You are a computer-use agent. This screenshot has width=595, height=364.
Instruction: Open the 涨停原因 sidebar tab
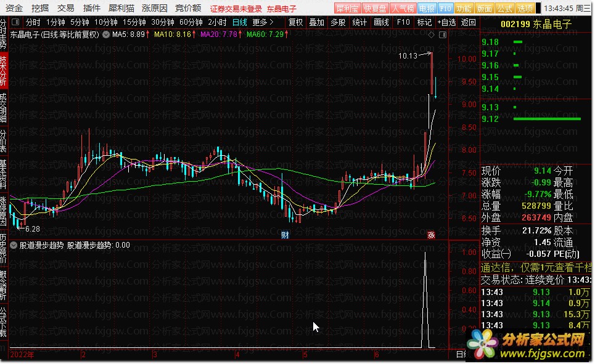coord(4,211)
